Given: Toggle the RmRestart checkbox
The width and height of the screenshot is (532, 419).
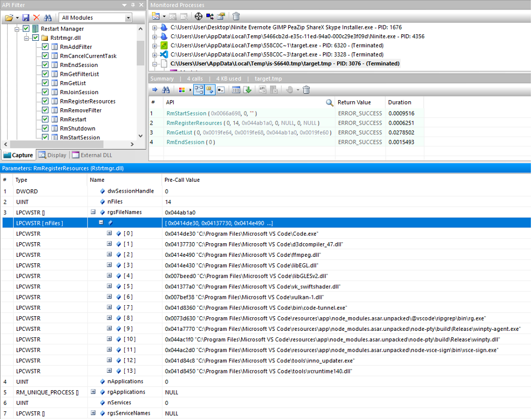Looking at the screenshot, I should [45, 119].
